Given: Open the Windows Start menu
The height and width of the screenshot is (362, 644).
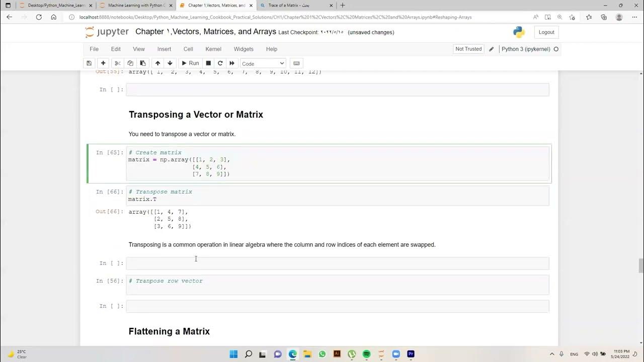Looking at the screenshot, I should [x=233, y=354].
